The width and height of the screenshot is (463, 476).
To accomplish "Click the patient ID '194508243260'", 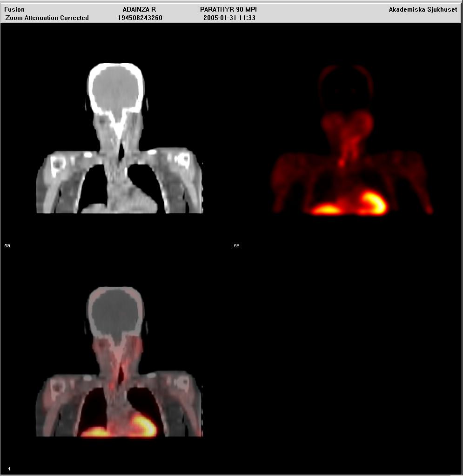I will coord(140,18).
